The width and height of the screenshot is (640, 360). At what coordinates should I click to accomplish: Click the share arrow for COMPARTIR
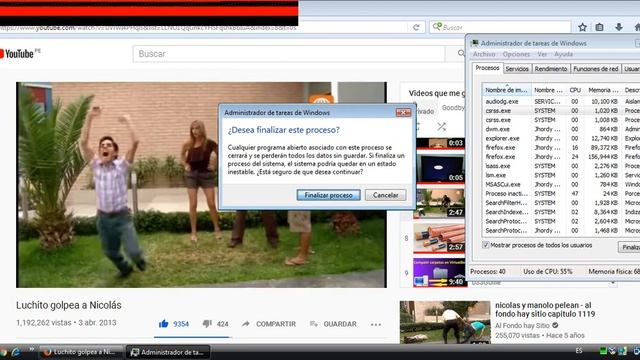[x=245, y=324]
